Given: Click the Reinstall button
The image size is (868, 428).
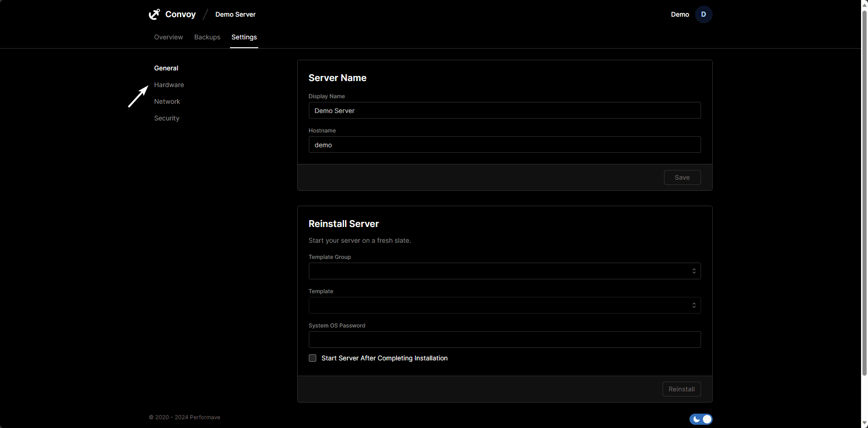Looking at the screenshot, I should coord(682,389).
